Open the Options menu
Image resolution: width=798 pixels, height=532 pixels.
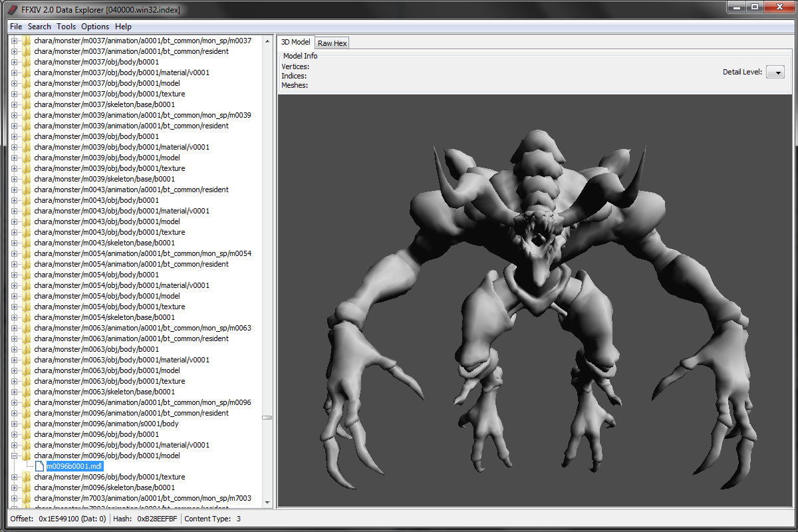[x=95, y=27]
